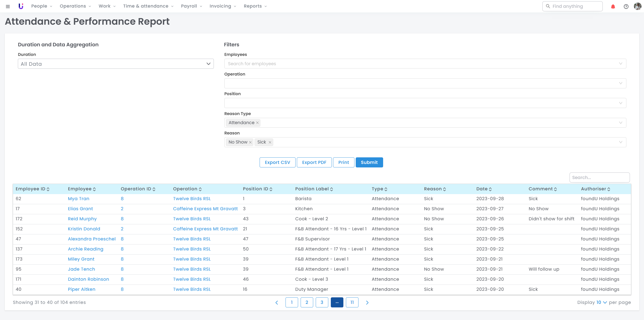
Task: Open Mya Tran employee link
Action: (78, 199)
